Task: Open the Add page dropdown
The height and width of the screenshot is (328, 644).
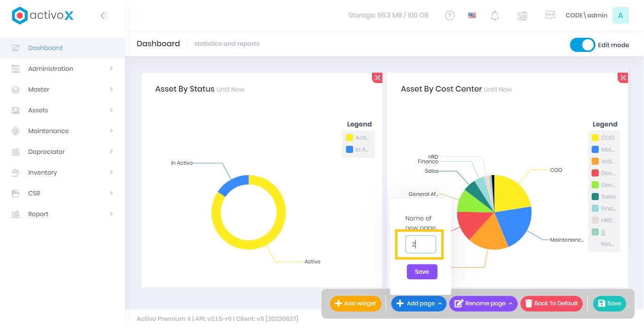Action: (419, 303)
